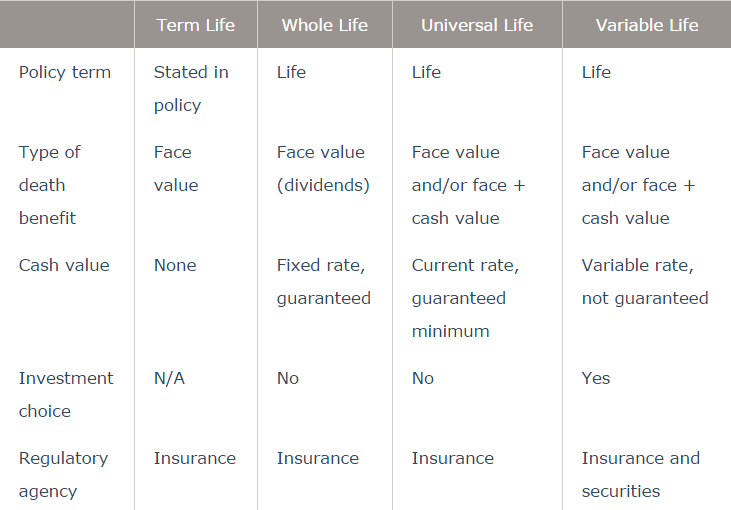Click Term Life 'Insurance' regulatory cell
The height and width of the screenshot is (510, 731).
(195, 458)
